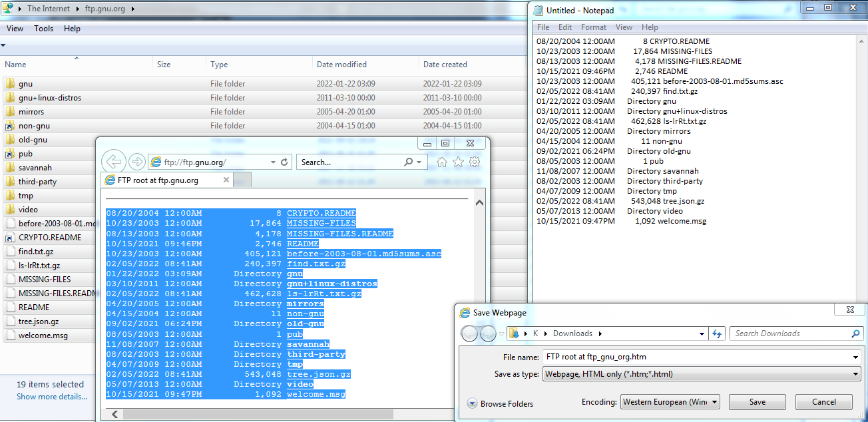
Task: Close the 'FTP root at ftp.gnu.org' tab
Action: (x=226, y=180)
